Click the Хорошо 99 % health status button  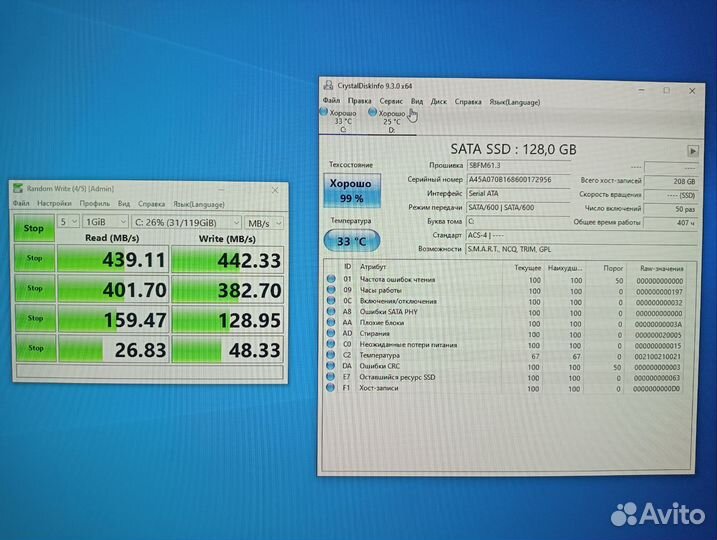[x=352, y=191]
